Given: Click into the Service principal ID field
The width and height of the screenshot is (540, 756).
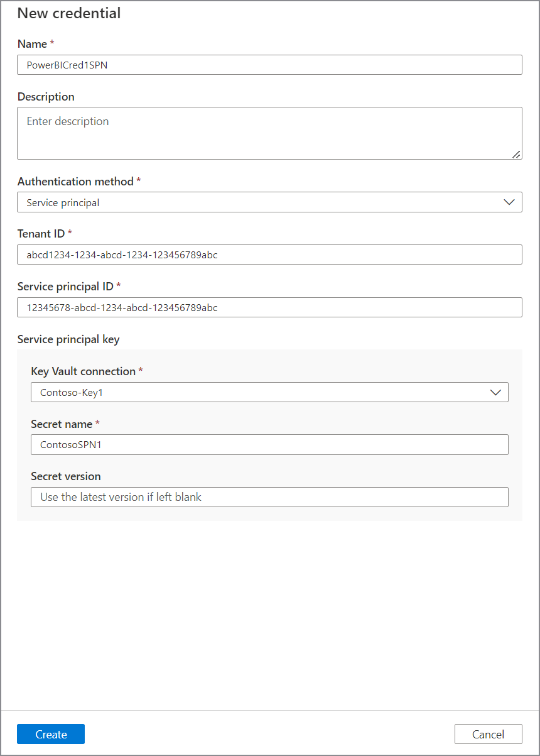Looking at the screenshot, I should point(269,307).
